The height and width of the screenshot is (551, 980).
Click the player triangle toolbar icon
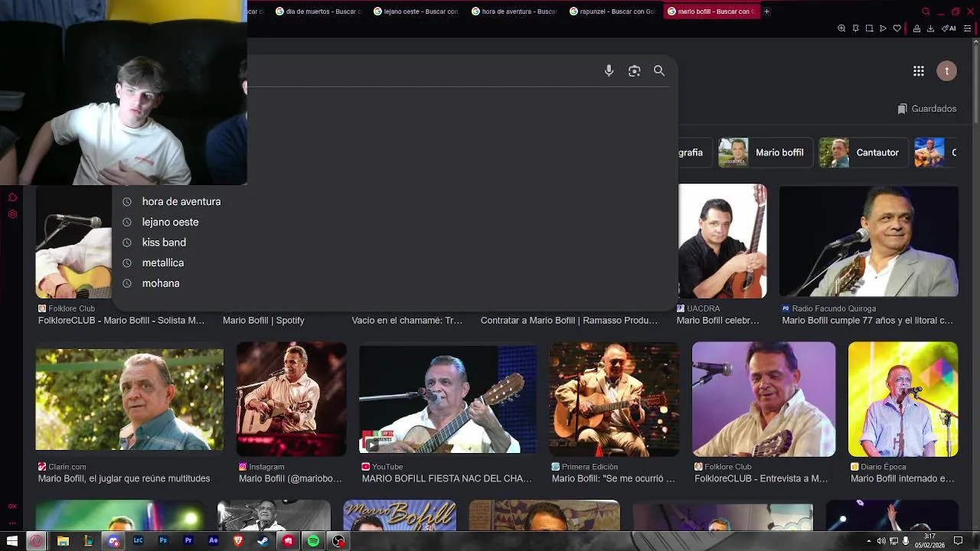point(883,28)
